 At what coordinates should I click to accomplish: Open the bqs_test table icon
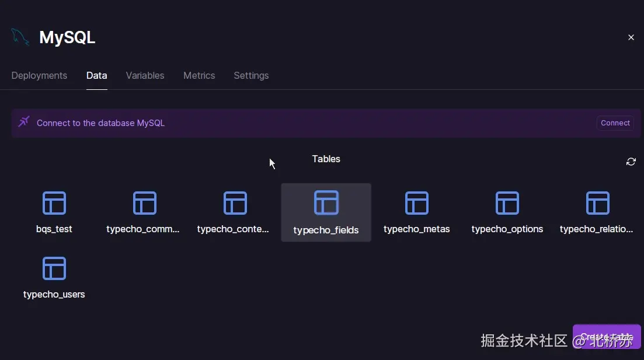tap(54, 203)
